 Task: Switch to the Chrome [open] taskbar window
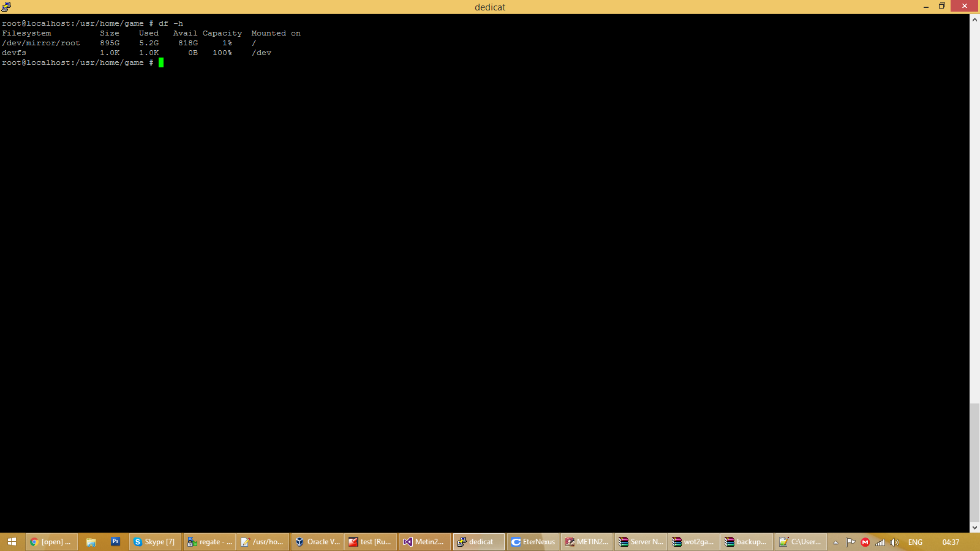tap(51, 542)
